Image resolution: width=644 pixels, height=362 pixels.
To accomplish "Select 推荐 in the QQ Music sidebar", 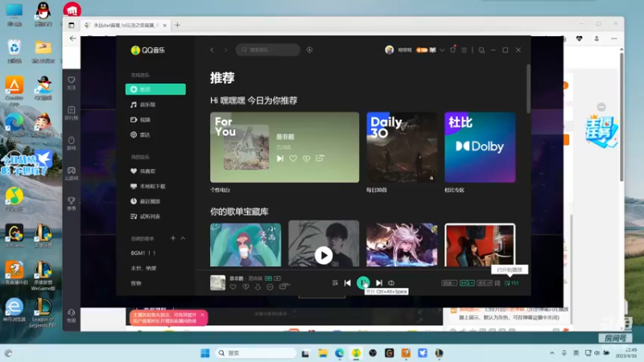I will [x=155, y=89].
